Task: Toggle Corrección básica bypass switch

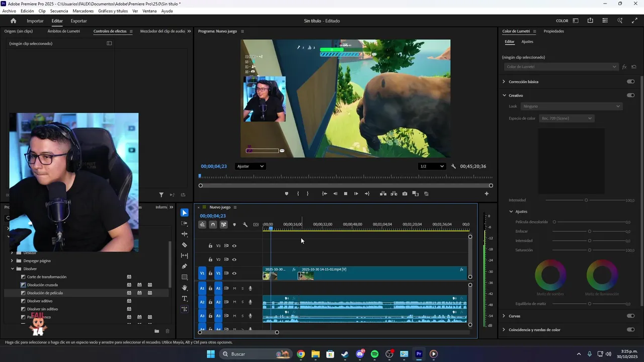Action: [x=630, y=81]
